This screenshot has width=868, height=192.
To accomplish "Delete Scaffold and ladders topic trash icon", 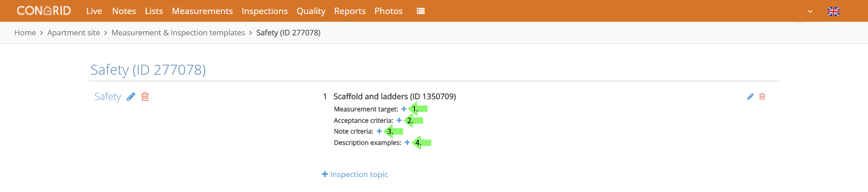I will (x=762, y=96).
